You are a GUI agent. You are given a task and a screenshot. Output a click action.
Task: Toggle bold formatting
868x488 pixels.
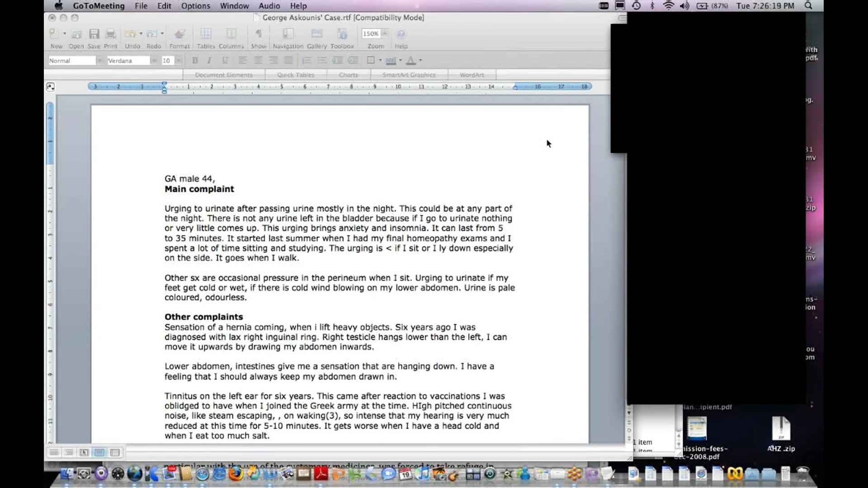[195, 60]
